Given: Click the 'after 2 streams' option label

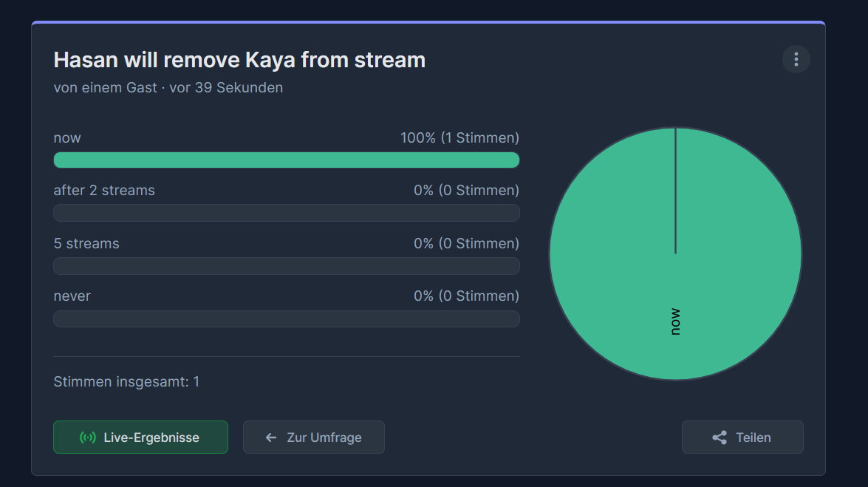Looking at the screenshot, I should (x=104, y=190).
